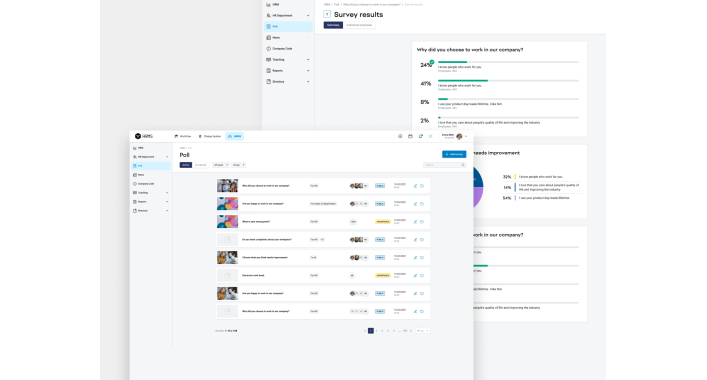Select Poll in the Survey results sidebar
The width and height of the screenshot is (707, 380).
click(288, 27)
